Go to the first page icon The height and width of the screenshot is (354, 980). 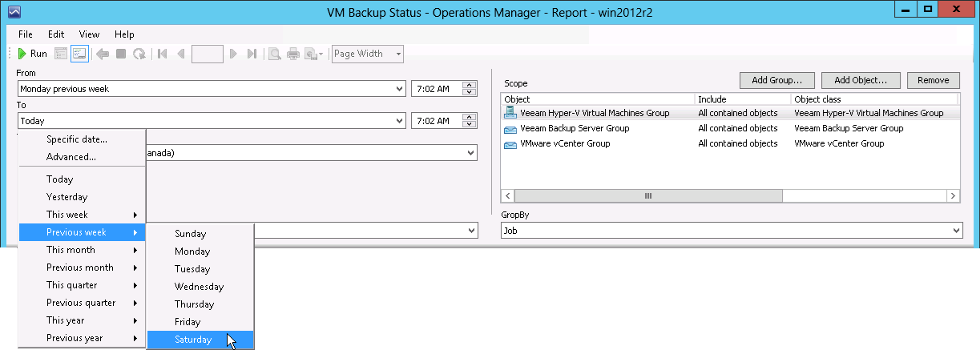(163, 54)
